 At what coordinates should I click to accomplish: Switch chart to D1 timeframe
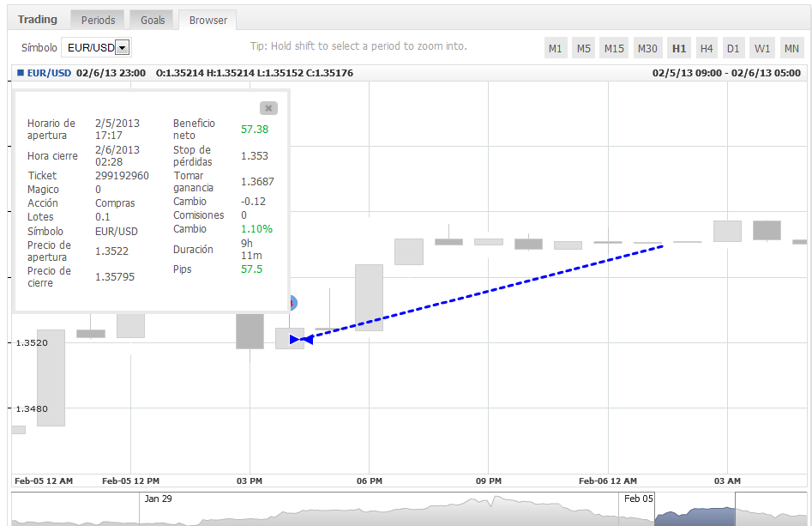click(x=733, y=48)
